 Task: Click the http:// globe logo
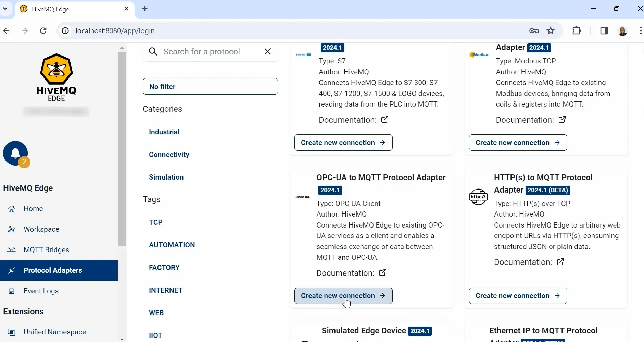tap(478, 197)
